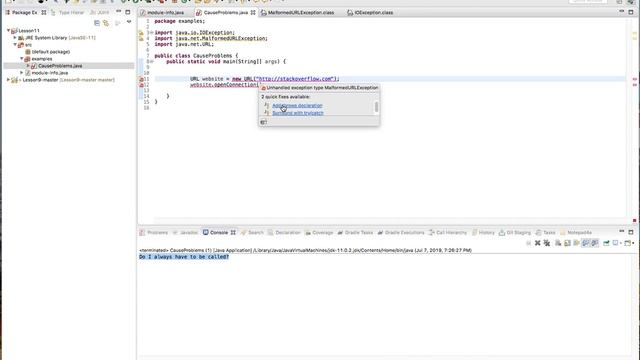Maximize the Package Explorer panel
Viewport: 640px width, 360px height.
[128, 12]
